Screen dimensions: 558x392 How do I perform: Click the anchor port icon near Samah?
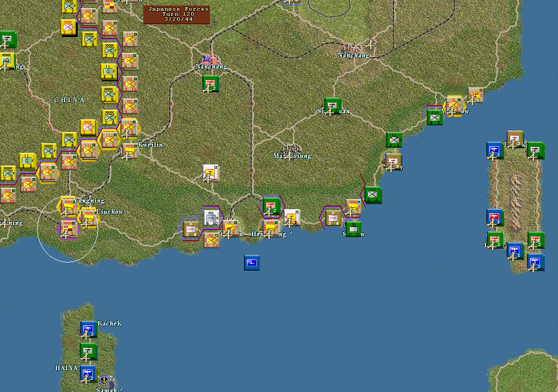[x=104, y=380]
